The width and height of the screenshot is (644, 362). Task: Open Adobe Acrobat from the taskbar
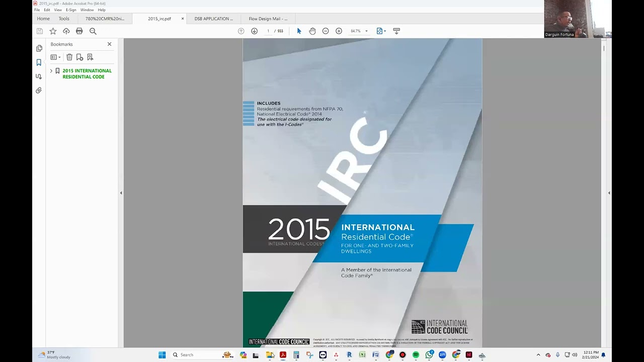pyautogui.click(x=283, y=355)
